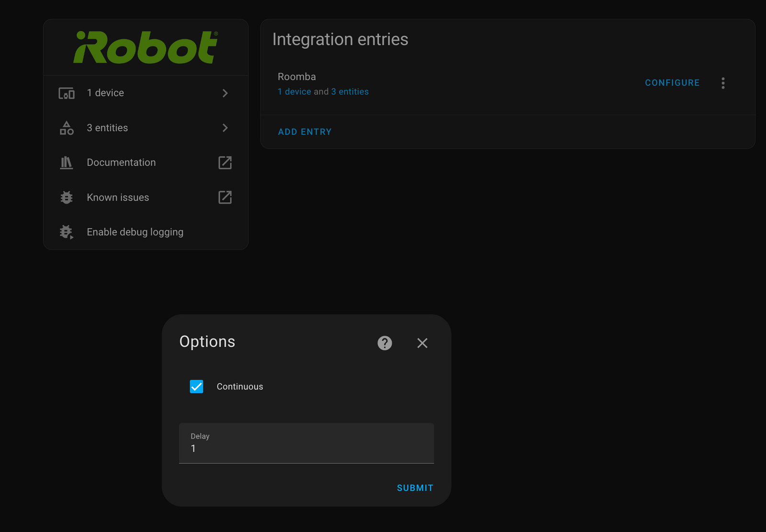Click the Enable debug logging bug icon
Screen dimensions: 766x532
(x=67, y=232)
